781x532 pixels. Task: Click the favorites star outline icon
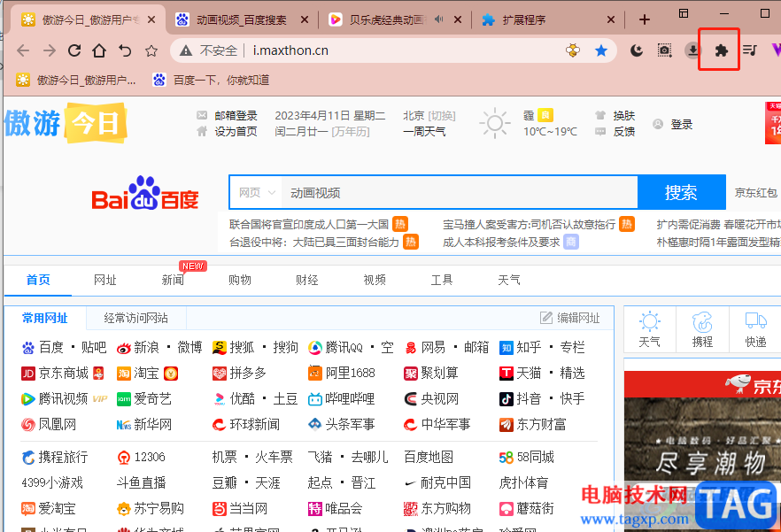pyautogui.click(x=151, y=50)
